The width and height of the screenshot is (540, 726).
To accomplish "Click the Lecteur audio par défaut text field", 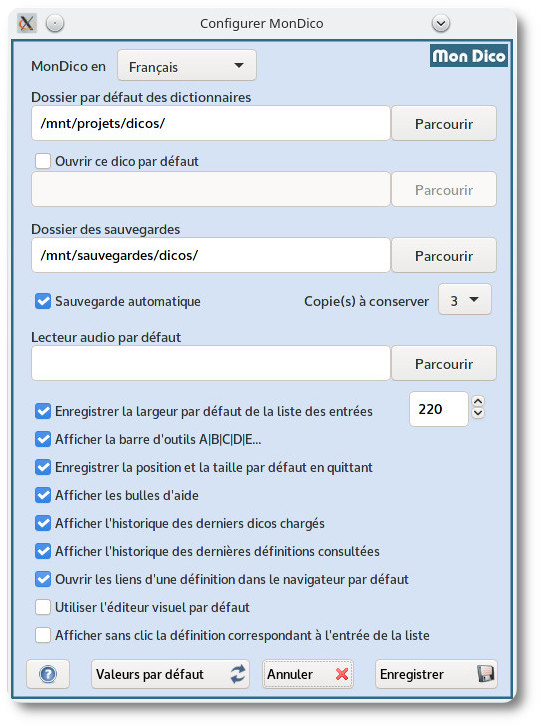I will tap(211, 363).
